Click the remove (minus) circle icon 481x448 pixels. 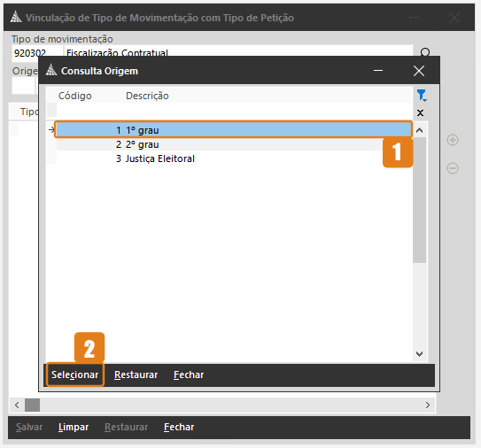453,168
